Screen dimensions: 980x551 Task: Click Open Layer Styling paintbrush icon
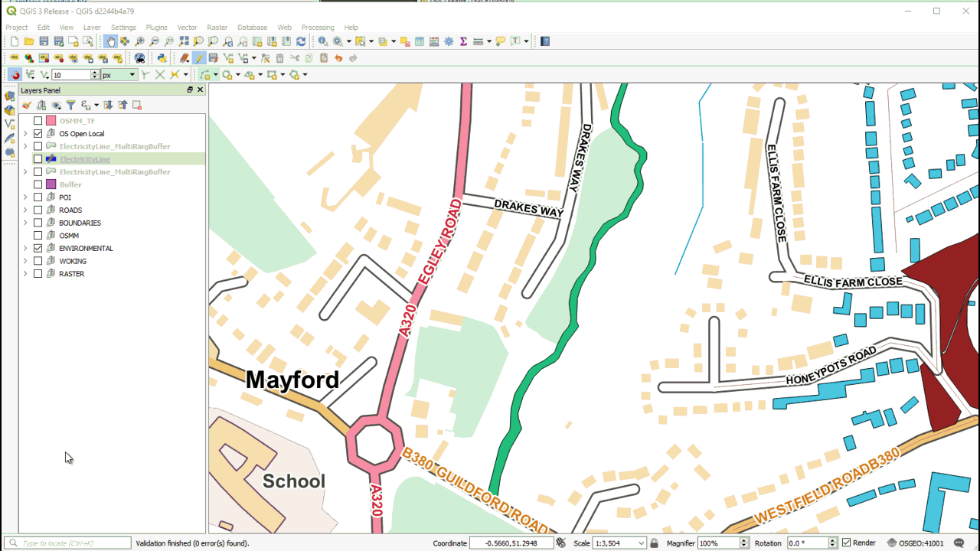27,105
